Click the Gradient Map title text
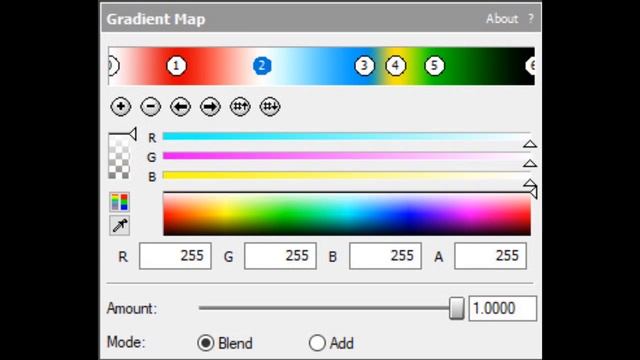The image size is (640, 360). [156, 19]
